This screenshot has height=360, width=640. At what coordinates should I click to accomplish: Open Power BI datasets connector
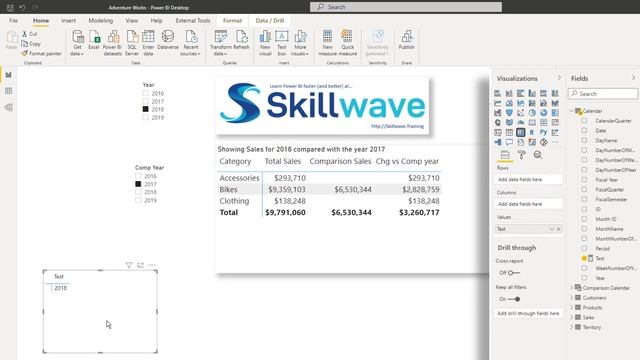(112, 43)
